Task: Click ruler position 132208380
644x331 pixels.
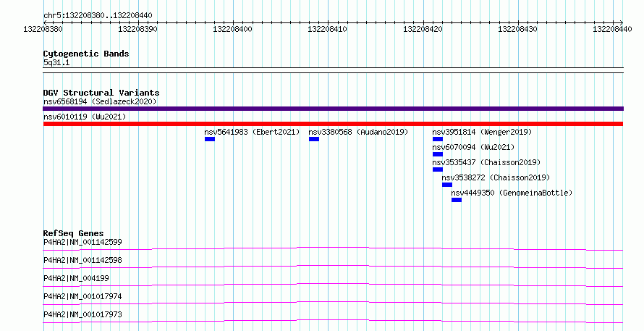Action: 43,29
